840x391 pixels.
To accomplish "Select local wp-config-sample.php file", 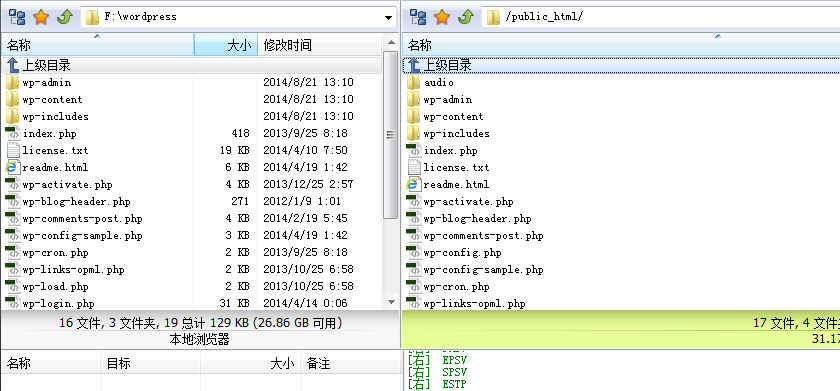I will click(82, 236).
